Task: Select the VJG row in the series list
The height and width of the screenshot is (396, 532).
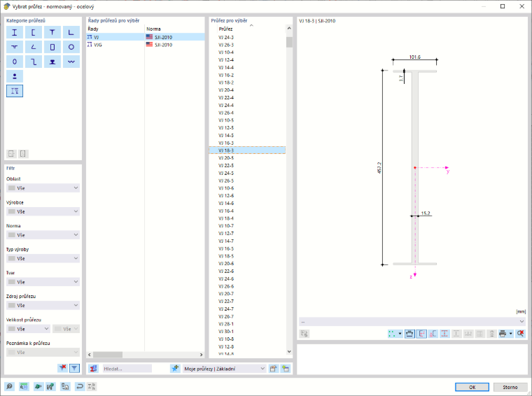Action: (x=146, y=44)
